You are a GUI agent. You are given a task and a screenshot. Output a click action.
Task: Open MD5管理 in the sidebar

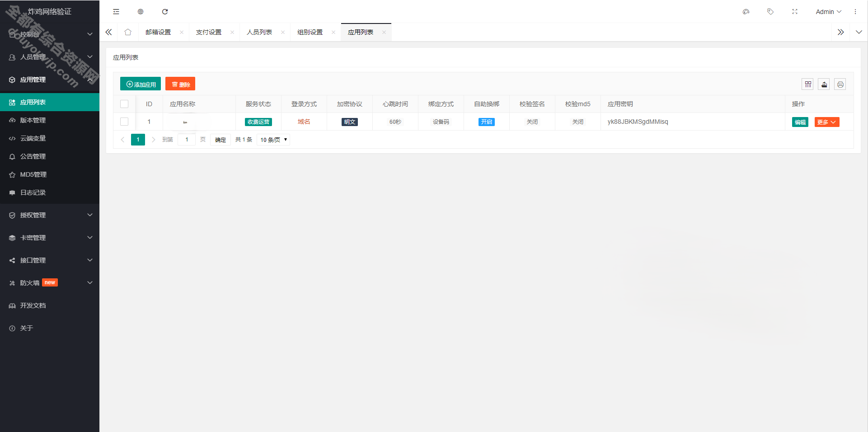pos(50,174)
